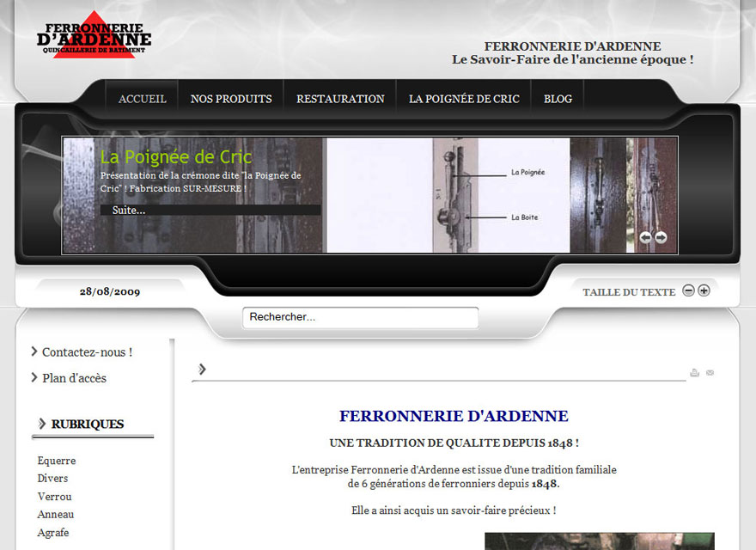The image size is (756, 550).
Task: Open the Blog menu item
Action: (x=558, y=99)
